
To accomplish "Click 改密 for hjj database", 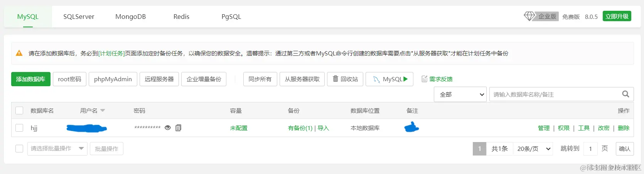I will pyautogui.click(x=604, y=128).
